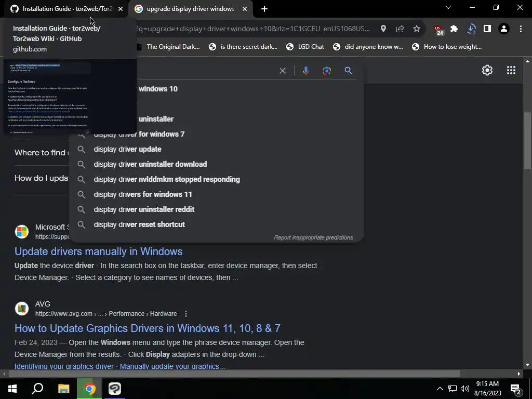Open the Google apps grid
The width and height of the screenshot is (532, 399).
click(x=511, y=70)
